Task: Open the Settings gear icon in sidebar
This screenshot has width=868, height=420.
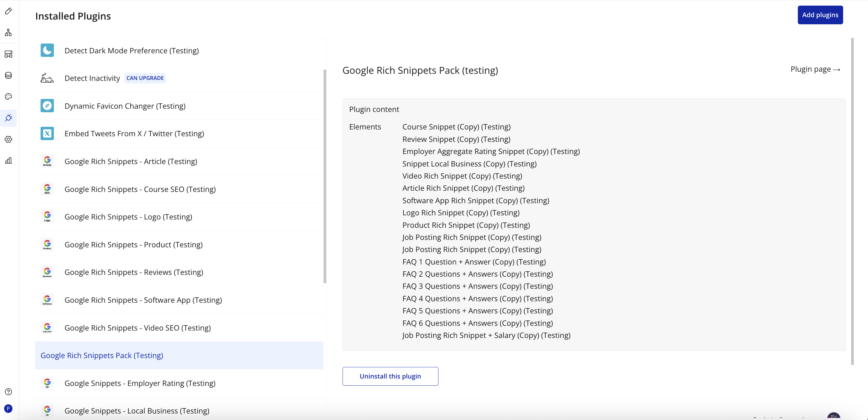Action: pos(8,139)
